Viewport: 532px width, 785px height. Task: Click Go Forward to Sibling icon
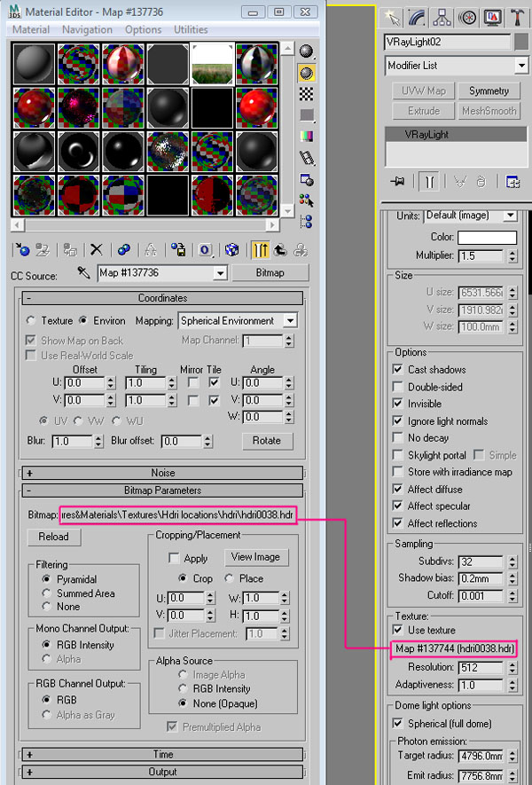coord(301,249)
